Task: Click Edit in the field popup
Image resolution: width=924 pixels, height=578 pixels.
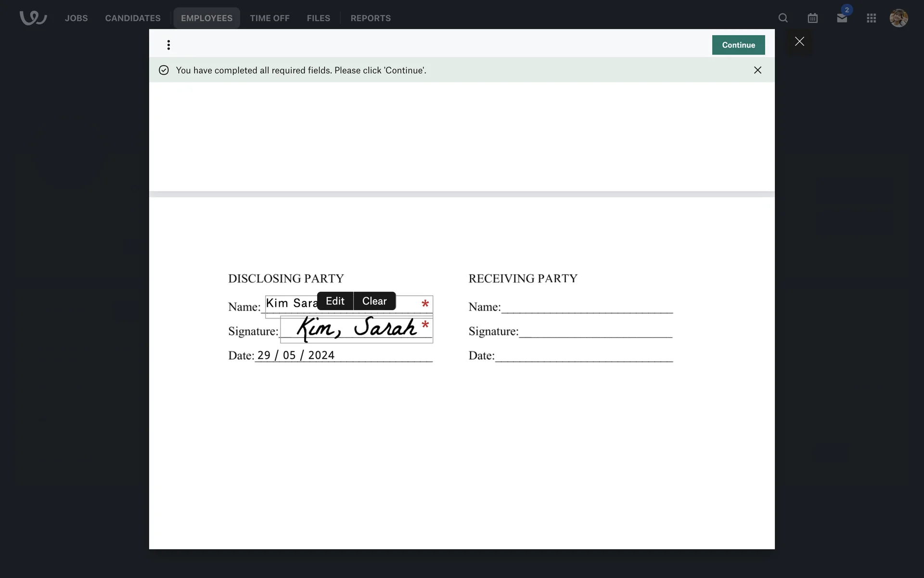Action: [x=335, y=301]
